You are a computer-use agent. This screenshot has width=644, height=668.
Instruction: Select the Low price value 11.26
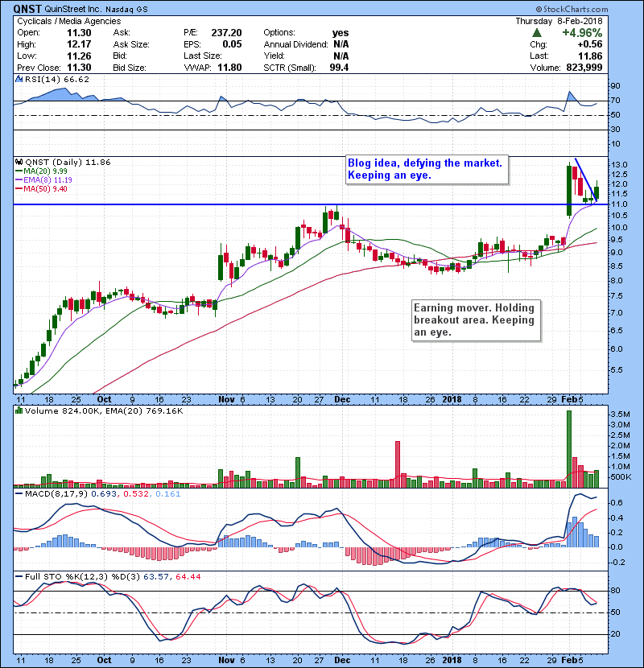pyautogui.click(x=79, y=56)
